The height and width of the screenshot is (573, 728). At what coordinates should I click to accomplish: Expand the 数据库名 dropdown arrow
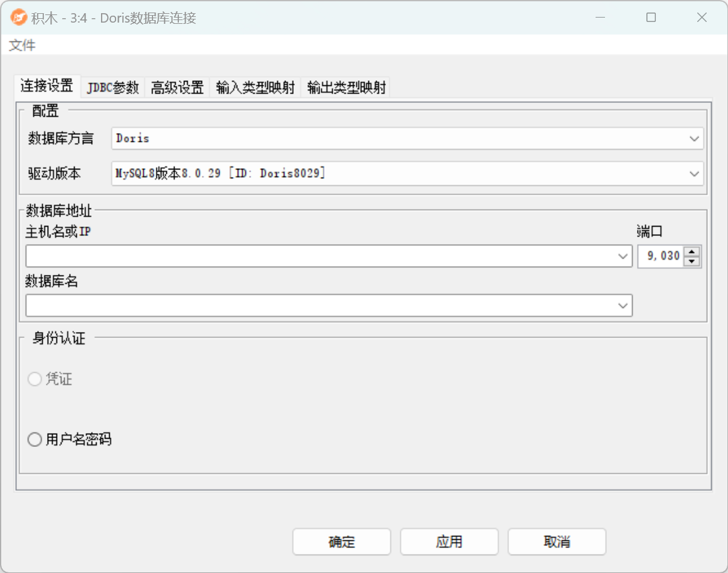(x=623, y=306)
